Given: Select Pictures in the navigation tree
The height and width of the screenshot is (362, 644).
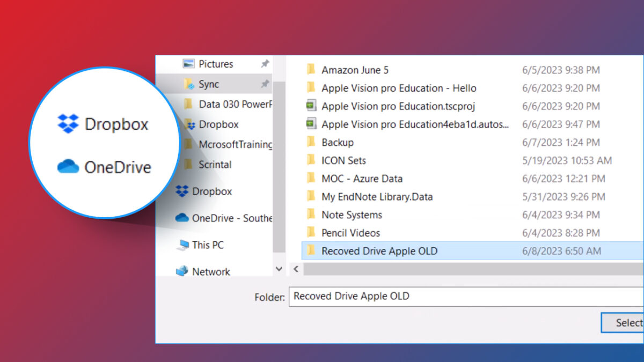Looking at the screenshot, I should (216, 64).
